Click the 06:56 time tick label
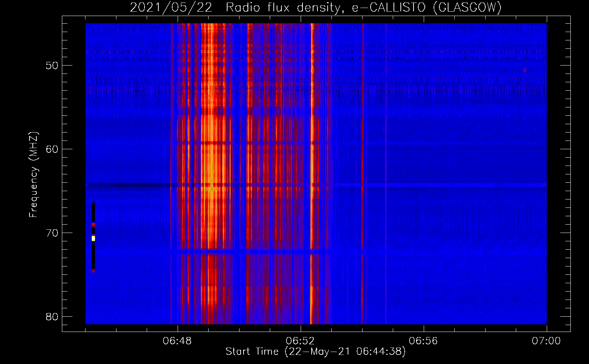Screen dimensions: 589x364 (x=423, y=341)
